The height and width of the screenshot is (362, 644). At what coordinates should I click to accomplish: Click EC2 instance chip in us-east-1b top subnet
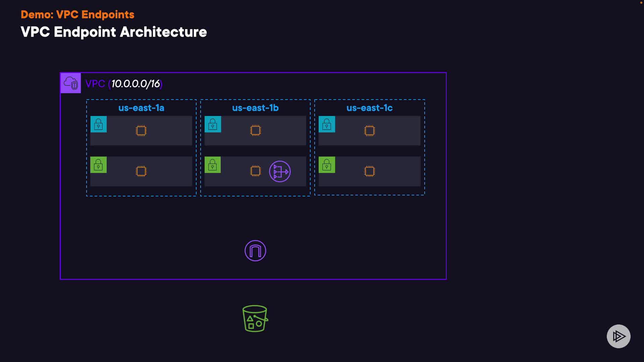pyautogui.click(x=255, y=130)
